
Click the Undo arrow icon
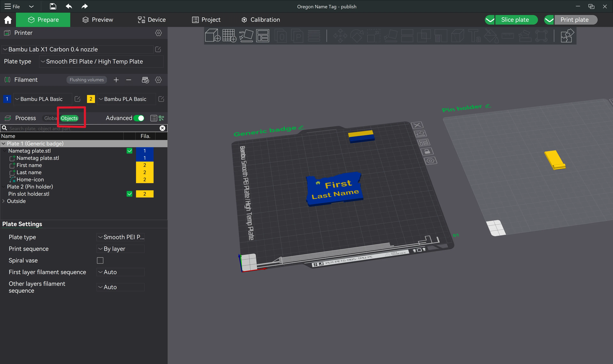click(69, 6)
